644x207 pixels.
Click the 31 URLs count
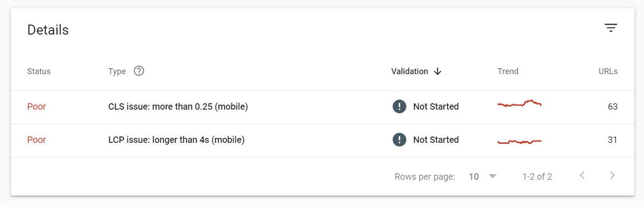tap(613, 140)
